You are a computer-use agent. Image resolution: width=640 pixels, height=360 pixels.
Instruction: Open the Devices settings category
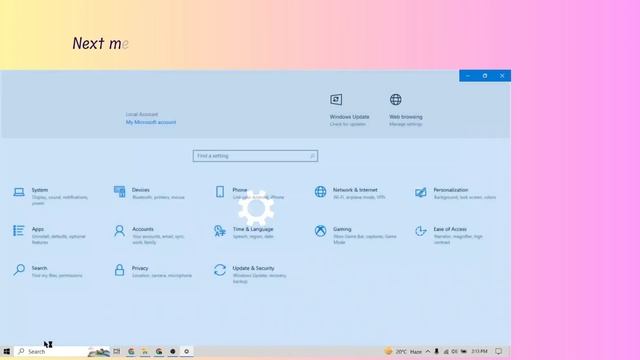point(149,193)
